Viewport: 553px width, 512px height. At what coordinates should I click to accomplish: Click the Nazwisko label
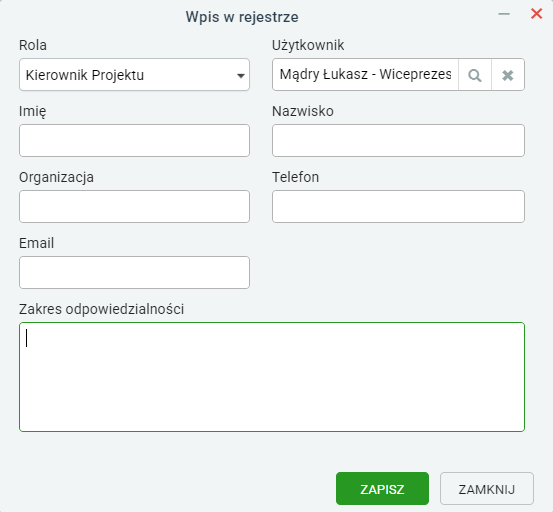(303, 111)
